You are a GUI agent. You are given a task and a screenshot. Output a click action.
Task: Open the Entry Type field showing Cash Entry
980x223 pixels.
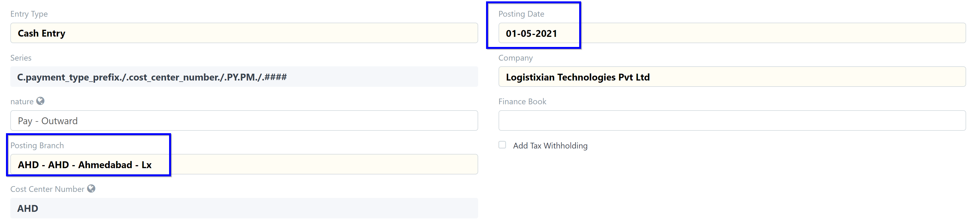[243, 33]
